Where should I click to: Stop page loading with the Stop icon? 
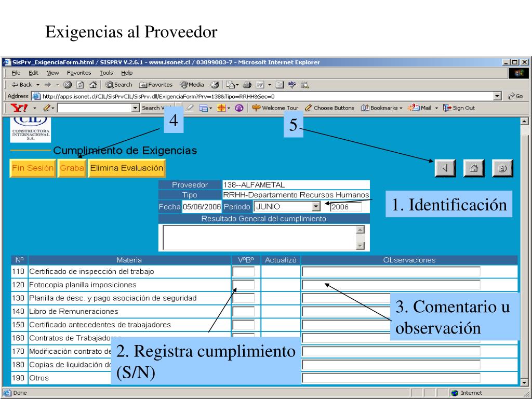pos(68,85)
